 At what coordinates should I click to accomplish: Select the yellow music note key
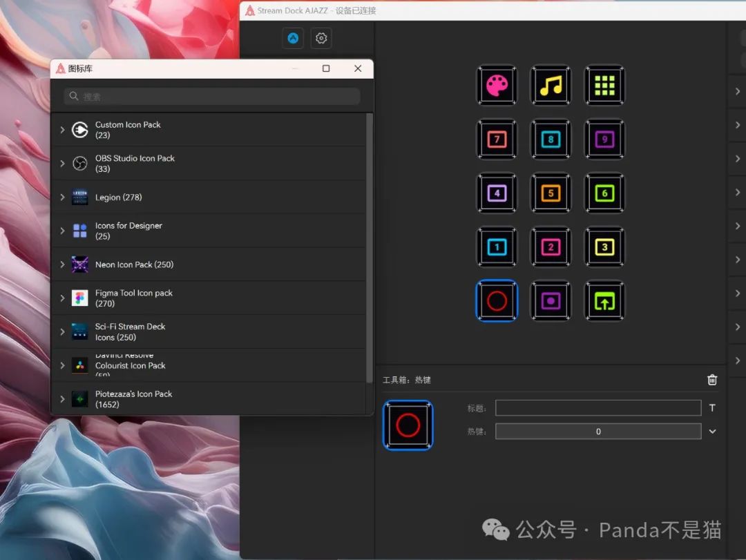tap(551, 86)
